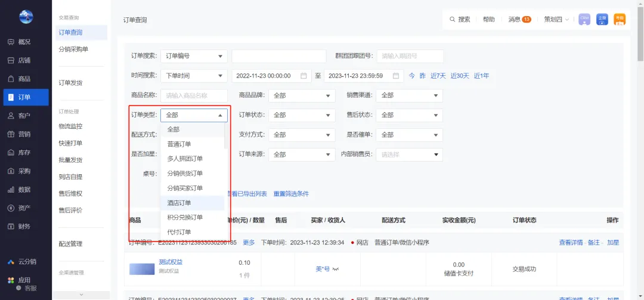Image resolution: width=644 pixels, height=300 pixels.
Task: Click the CRM icon at top right
Action: click(x=584, y=20)
